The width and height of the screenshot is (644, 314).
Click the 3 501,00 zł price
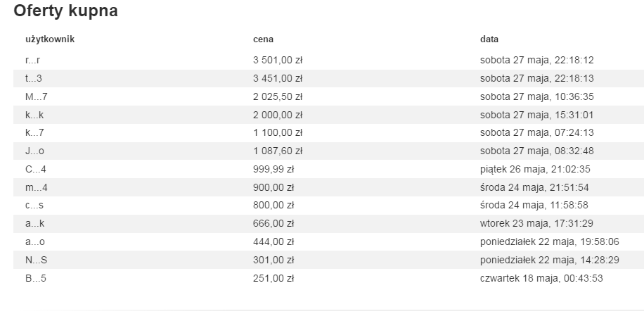point(277,60)
